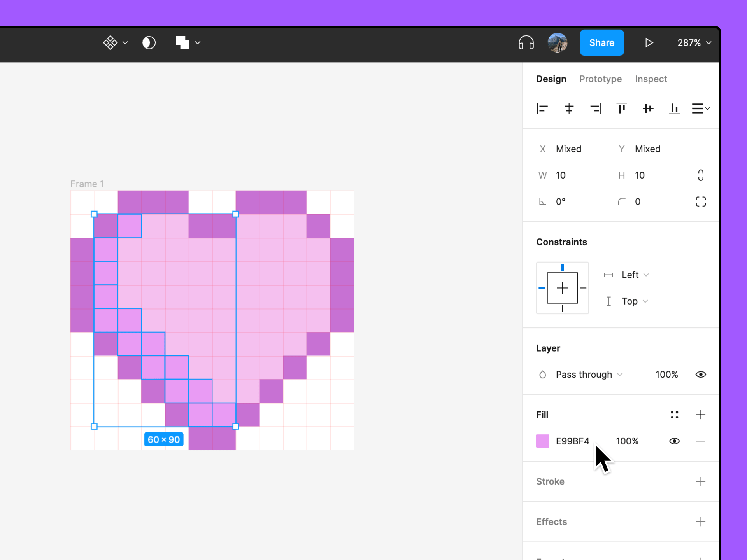Click the align horizontal centers icon
This screenshot has height=560, width=747.
pyautogui.click(x=569, y=108)
